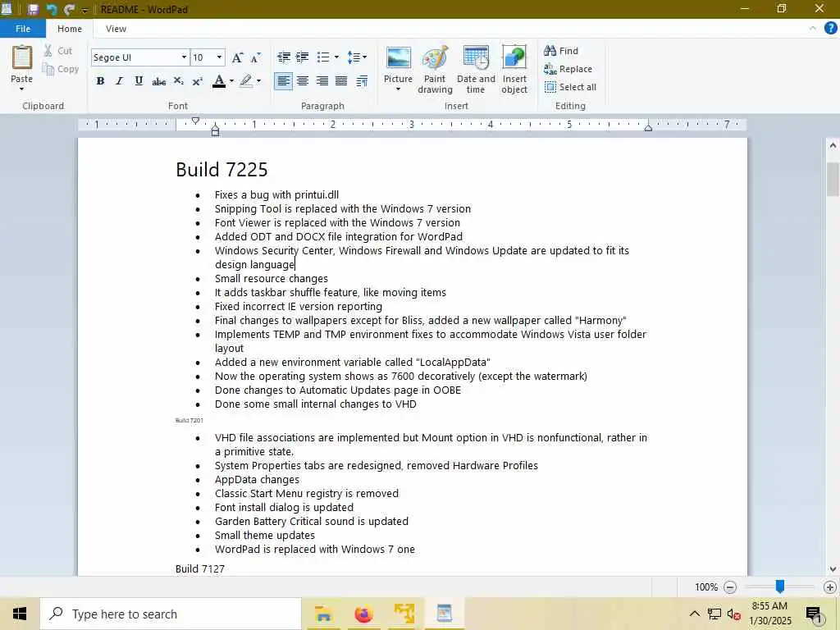Start a bulleted list

[x=323, y=57]
